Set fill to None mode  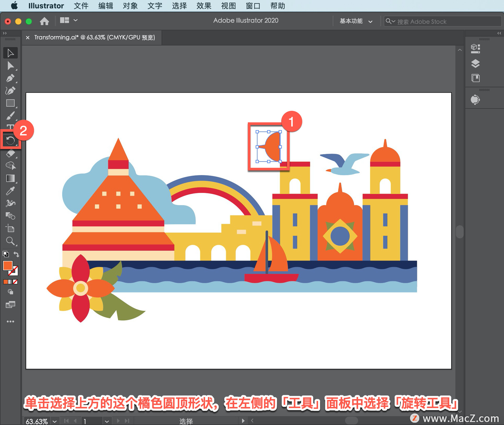pyautogui.click(x=15, y=282)
